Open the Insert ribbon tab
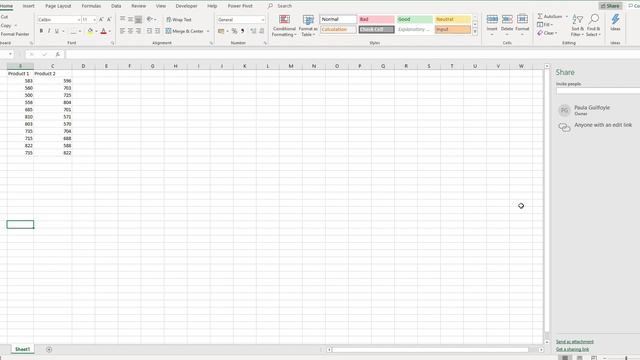The width and height of the screenshot is (640, 360). click(x=28, y=6)
